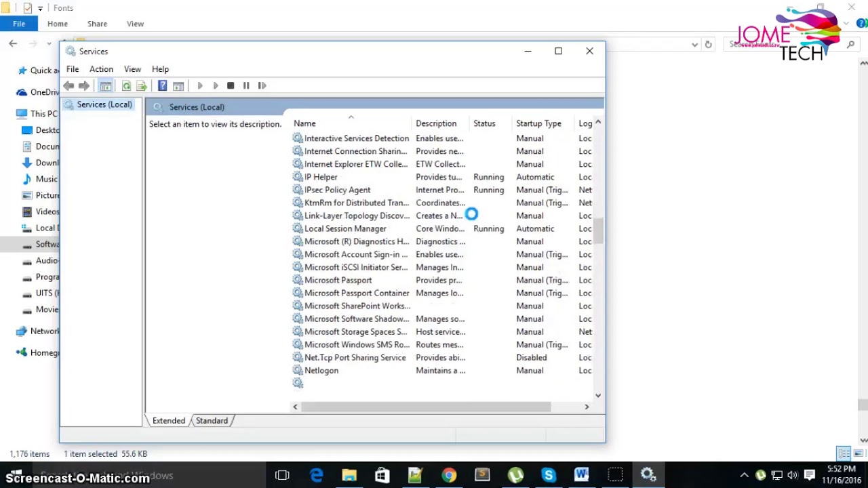Click the Show/Hide Action Pane icon

(178, 85)
